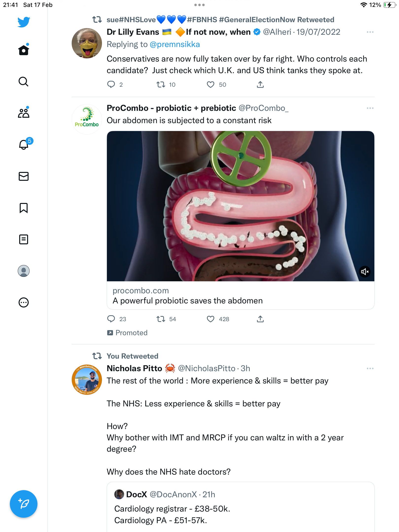This screenshot has width=399, height=532.
Task: Like the ProCombo promoted tweet
Action: pyautogui.click(x=211, y=319)
